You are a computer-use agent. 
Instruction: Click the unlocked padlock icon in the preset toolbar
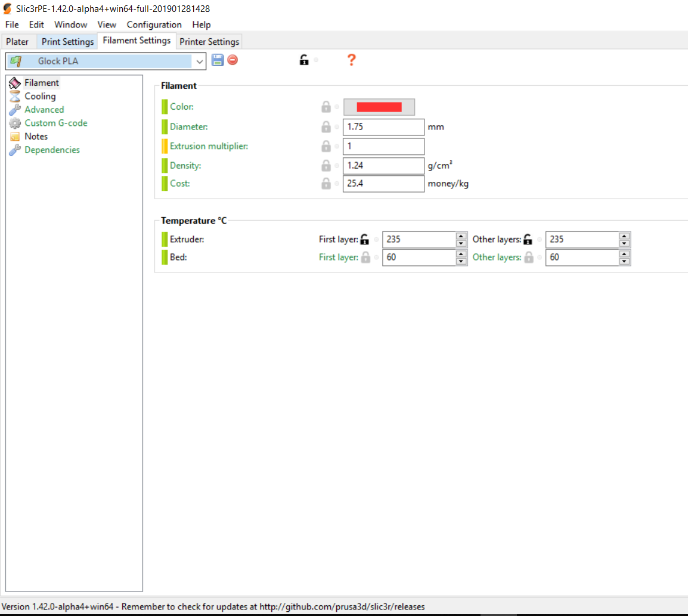pyautogui.click(x=304, y=60)
